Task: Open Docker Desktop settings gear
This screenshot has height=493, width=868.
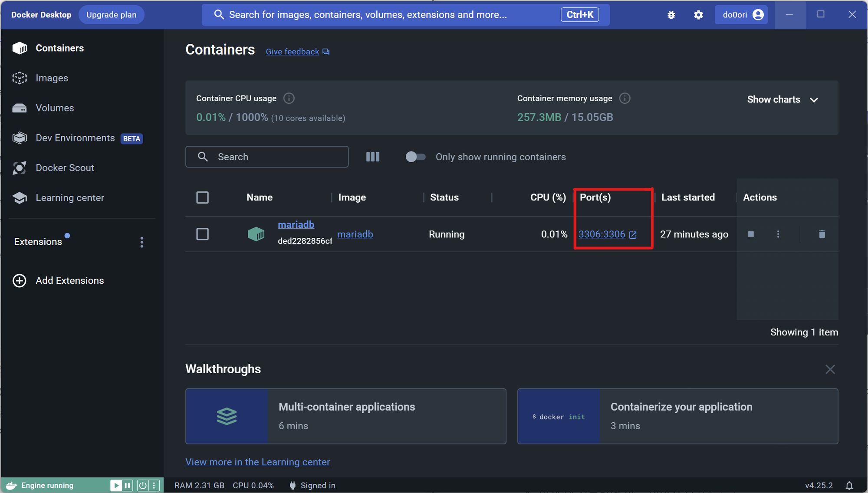Action: point(698,15)
